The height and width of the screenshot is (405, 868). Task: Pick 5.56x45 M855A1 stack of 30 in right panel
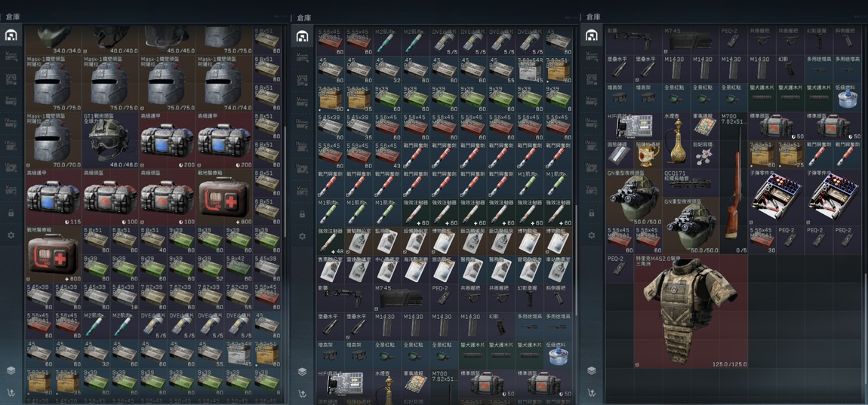click(762, 240)
